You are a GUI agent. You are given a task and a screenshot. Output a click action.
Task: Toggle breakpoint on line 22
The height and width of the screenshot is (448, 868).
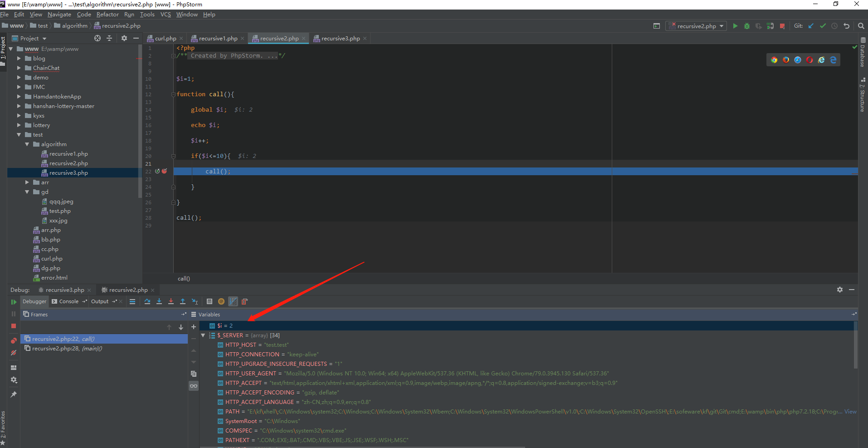click(x=164, y=171)
